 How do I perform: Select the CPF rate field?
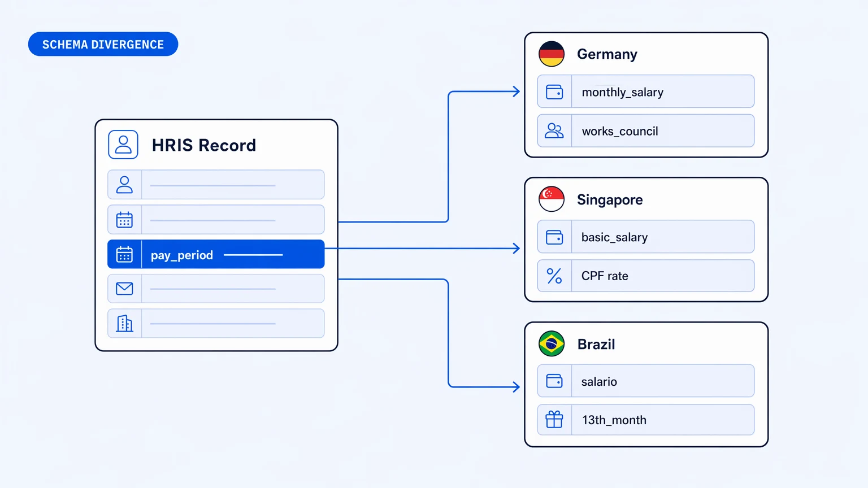pos(646,276)
